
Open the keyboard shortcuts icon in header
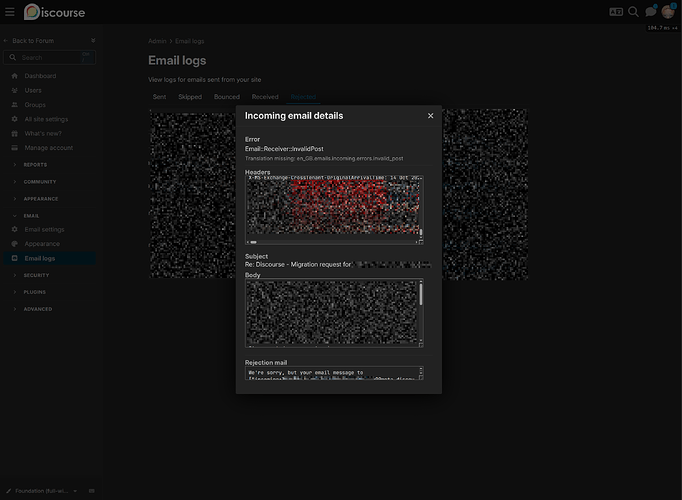click(x=616, y=12)
